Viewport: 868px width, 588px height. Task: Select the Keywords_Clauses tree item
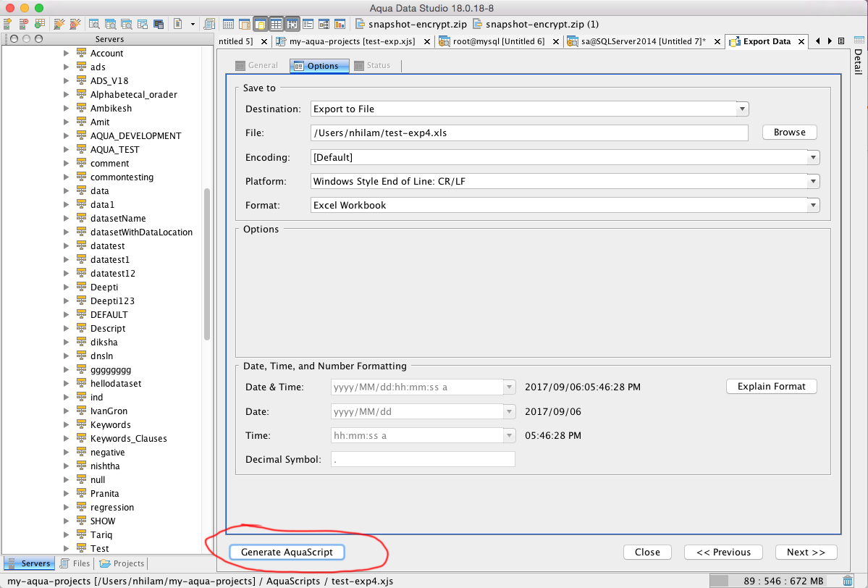click(128, 439)
